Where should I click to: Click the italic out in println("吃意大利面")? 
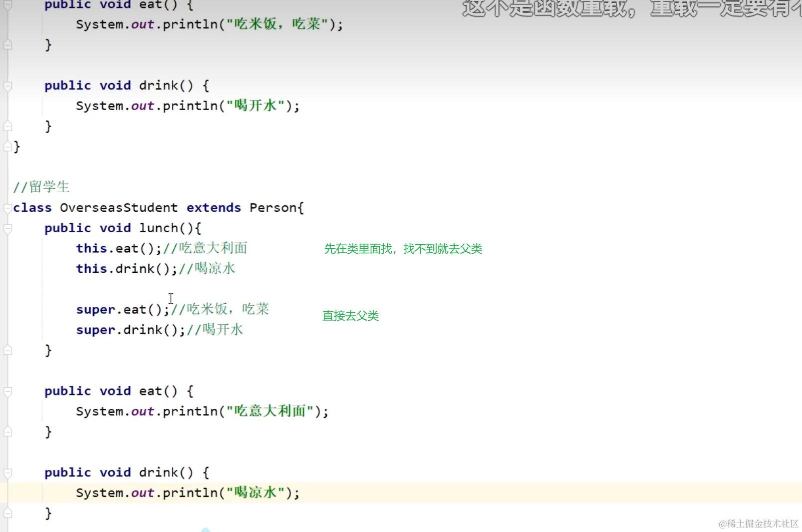143,412
